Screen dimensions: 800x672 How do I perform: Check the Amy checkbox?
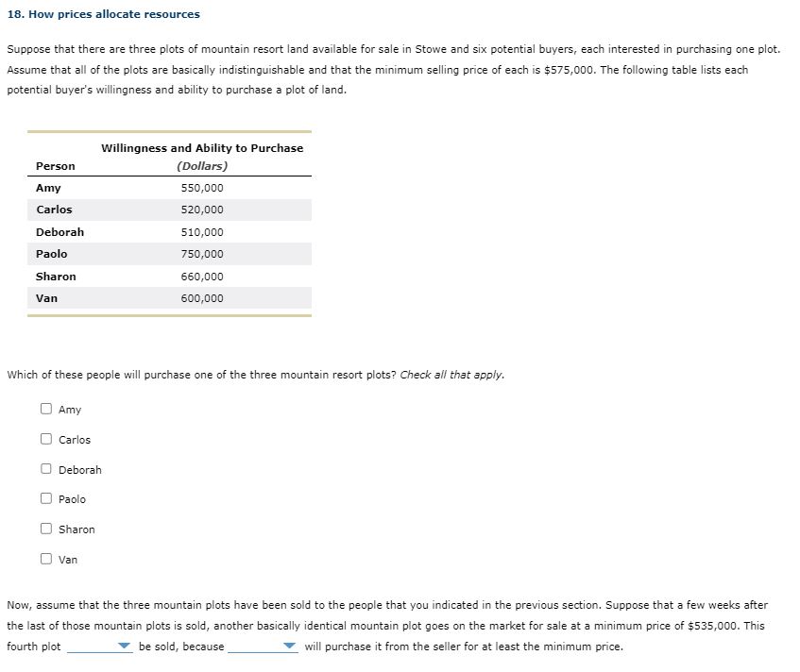coord(45,409)
